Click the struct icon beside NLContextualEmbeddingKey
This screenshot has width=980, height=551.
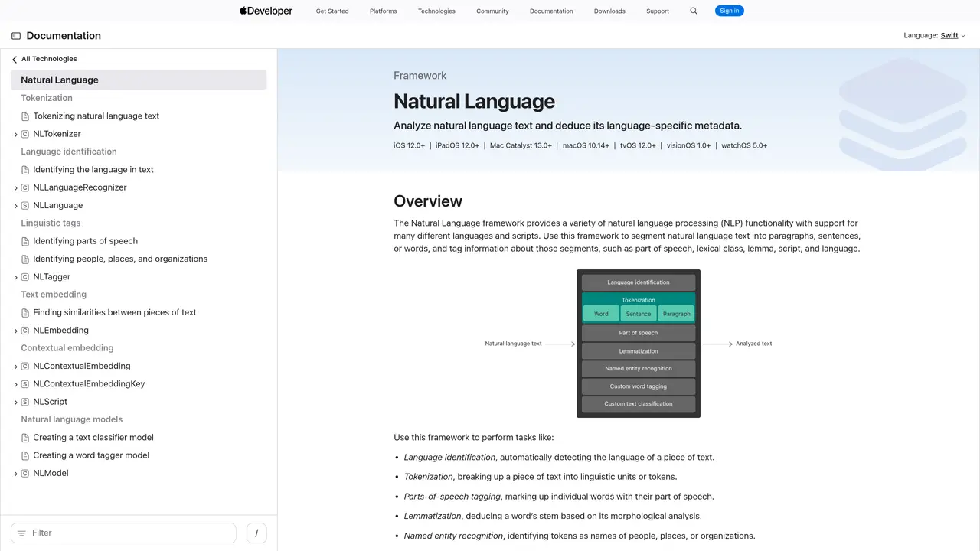(25, 384)
